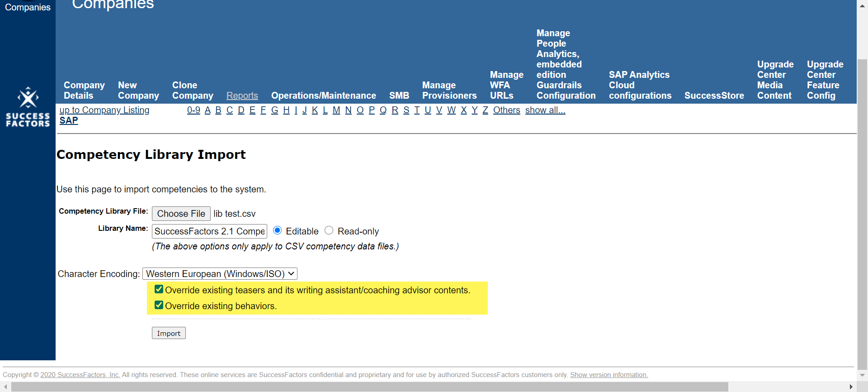Click the vertical scrollbar thumb
Screen dimensions: 868x392
tap(862, 214)
